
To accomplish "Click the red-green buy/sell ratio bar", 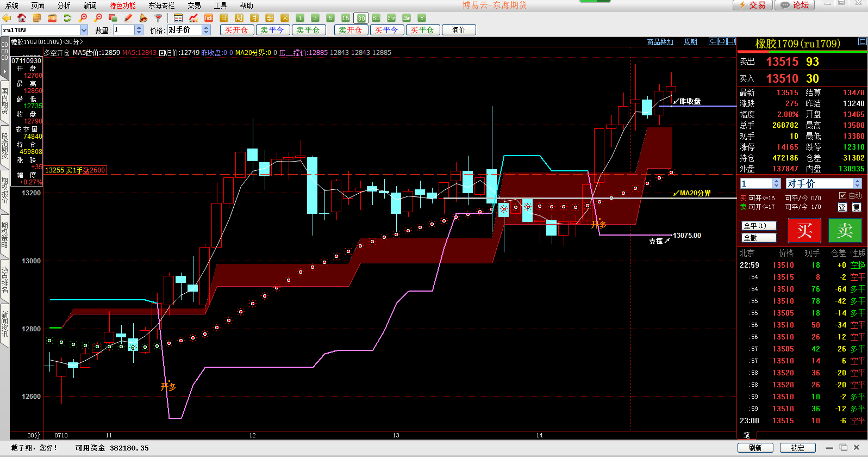I will 802,52.
